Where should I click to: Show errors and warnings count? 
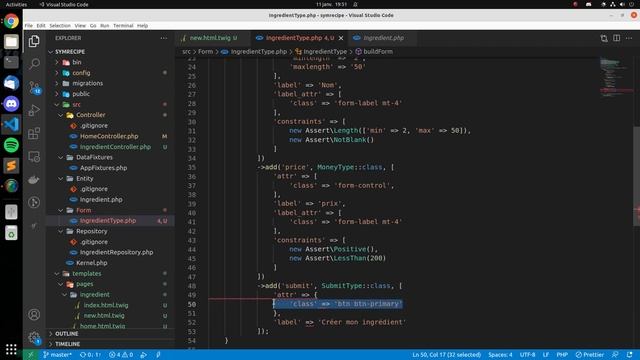point(121,355)
